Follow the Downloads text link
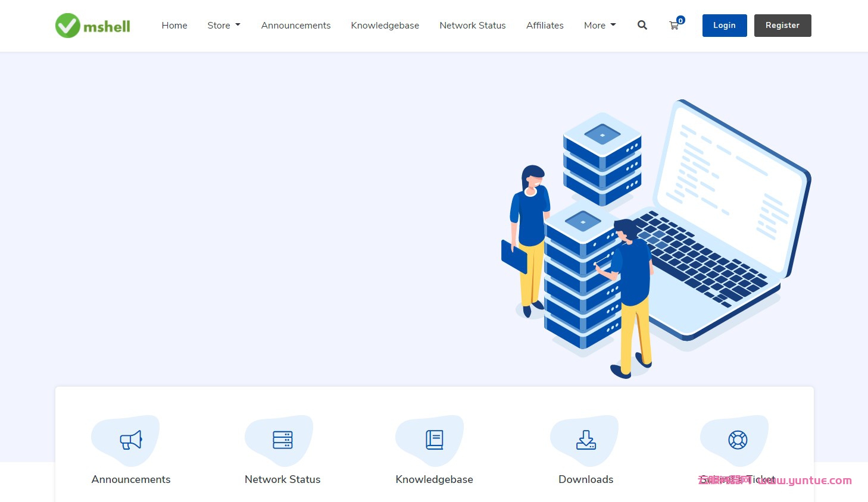The height and width of the screenshot is (502, 868). 586,479
